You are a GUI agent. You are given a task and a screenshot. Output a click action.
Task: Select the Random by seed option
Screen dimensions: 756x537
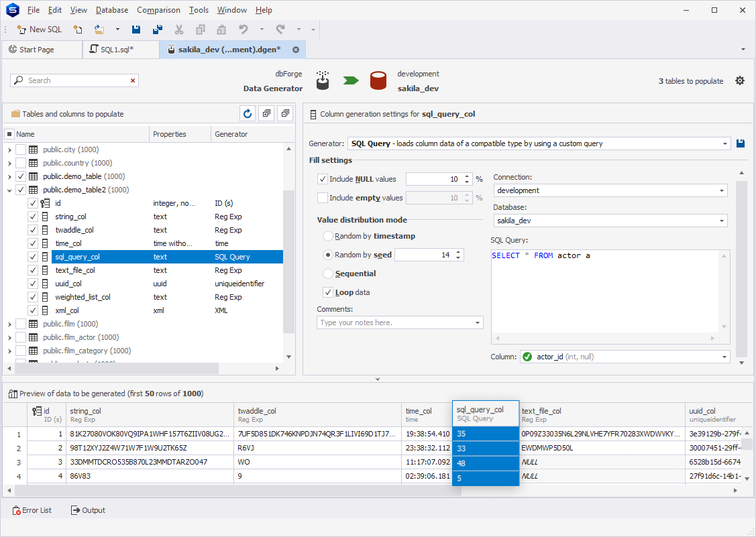328,255
